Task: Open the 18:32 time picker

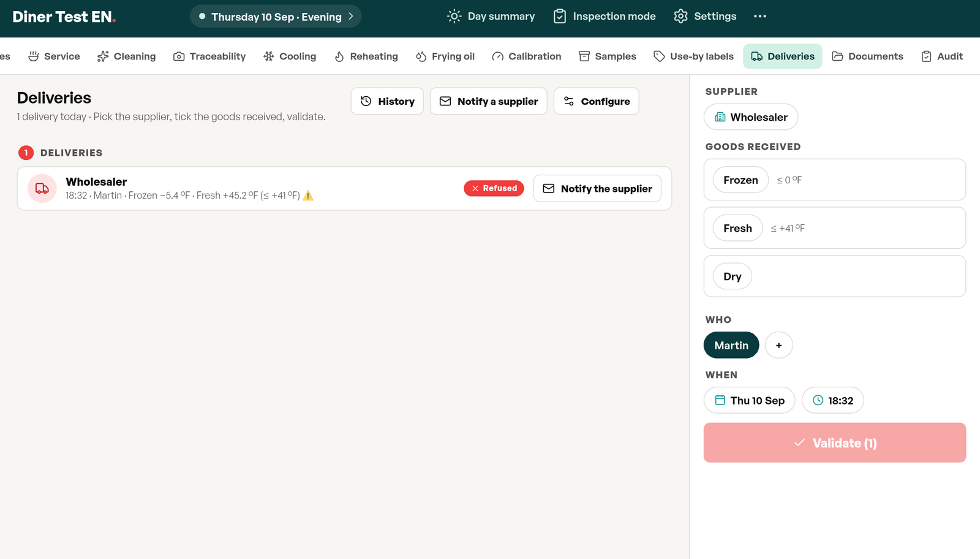Action: [x=832, y=400]
